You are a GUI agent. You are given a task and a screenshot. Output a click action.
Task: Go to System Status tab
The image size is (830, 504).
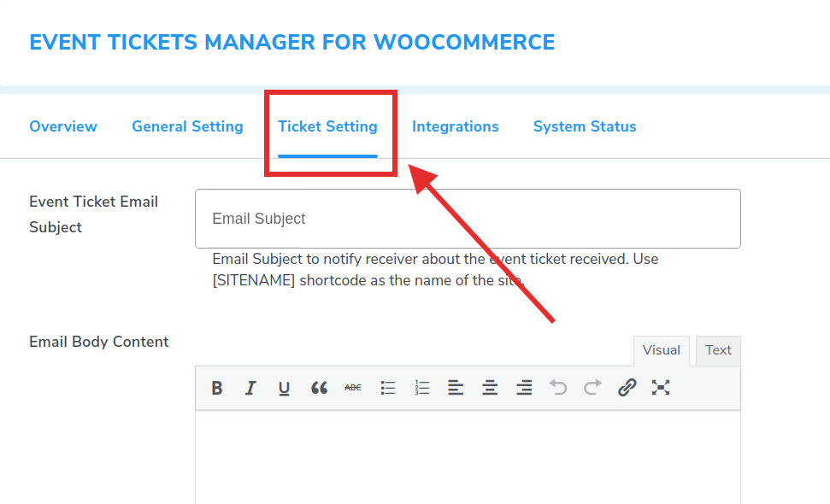[585, 126]
